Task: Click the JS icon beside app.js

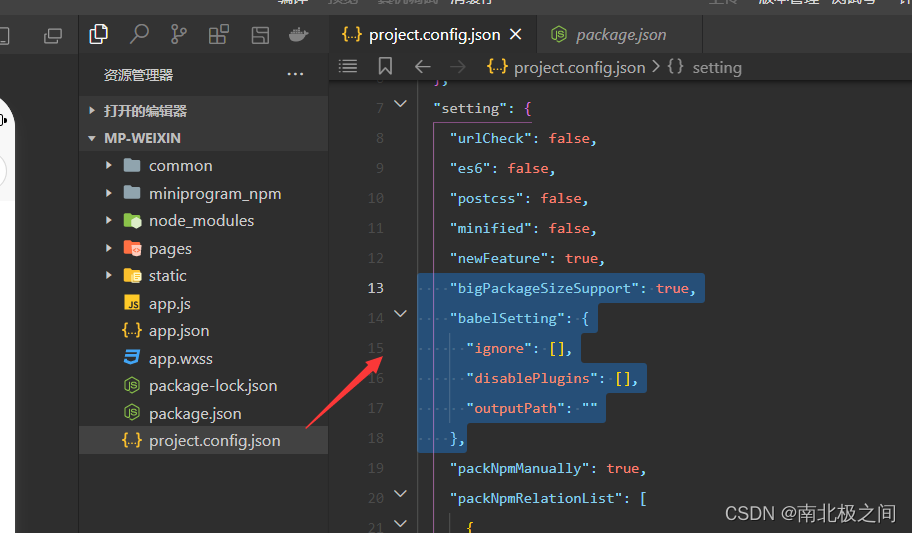Action: [x=132, y=303]
